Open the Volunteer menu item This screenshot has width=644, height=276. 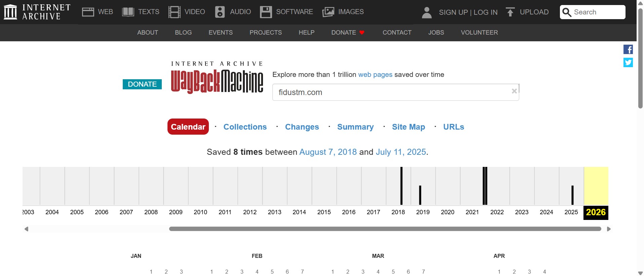(479, 33)
